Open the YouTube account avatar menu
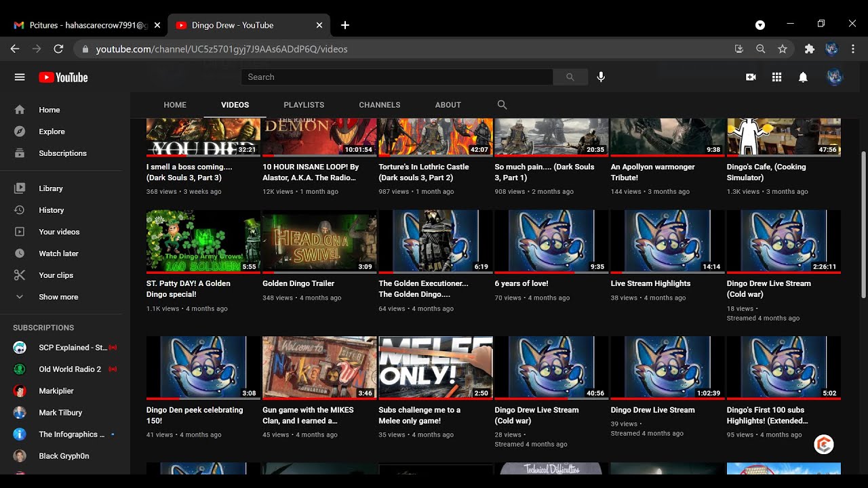The height and width of the screenshot is (488, 868). point(835,77)
